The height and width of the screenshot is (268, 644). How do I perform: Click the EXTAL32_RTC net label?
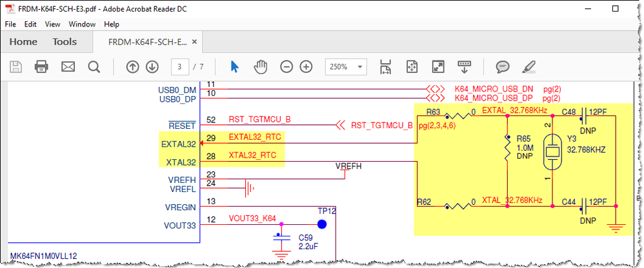(x=255, y=137)
